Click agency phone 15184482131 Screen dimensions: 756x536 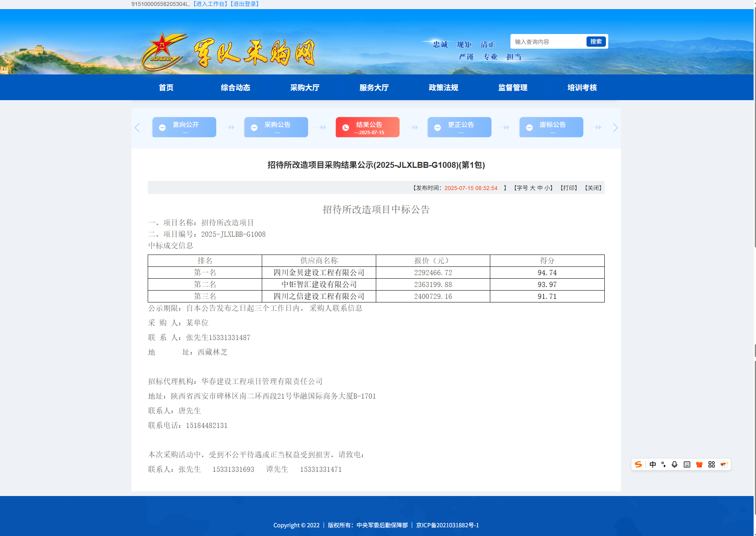coord(207,426)
